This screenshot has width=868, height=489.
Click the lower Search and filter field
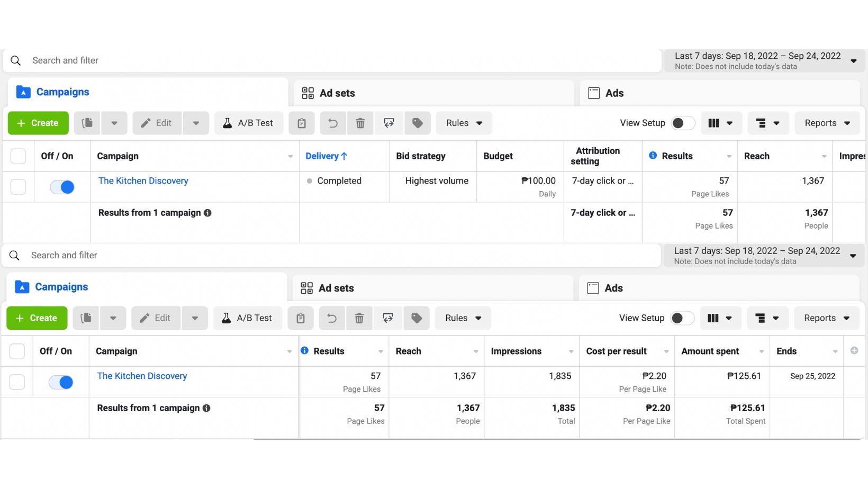[x=318, y=255]
